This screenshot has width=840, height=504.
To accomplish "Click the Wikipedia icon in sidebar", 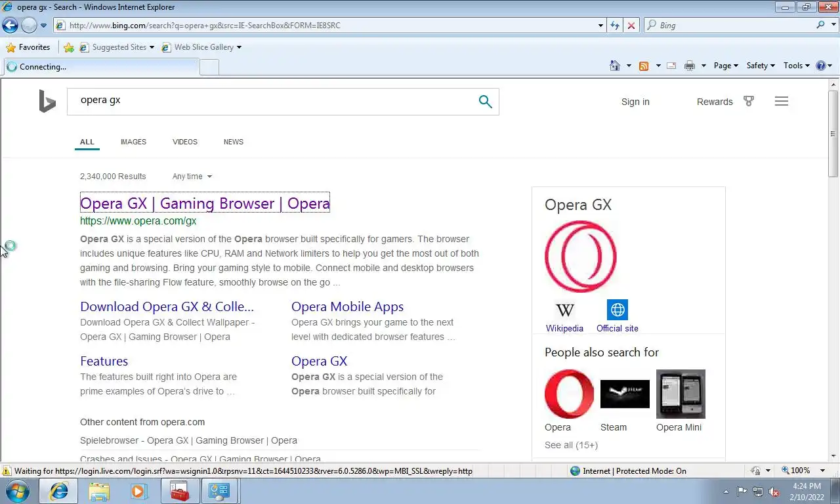I will (564, 310).
